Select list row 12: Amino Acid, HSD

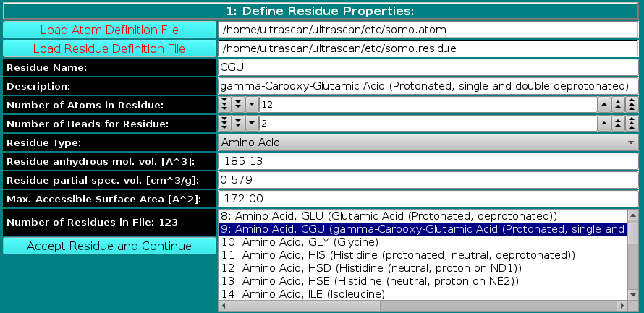pyautogui.click(x=423, y=268)
